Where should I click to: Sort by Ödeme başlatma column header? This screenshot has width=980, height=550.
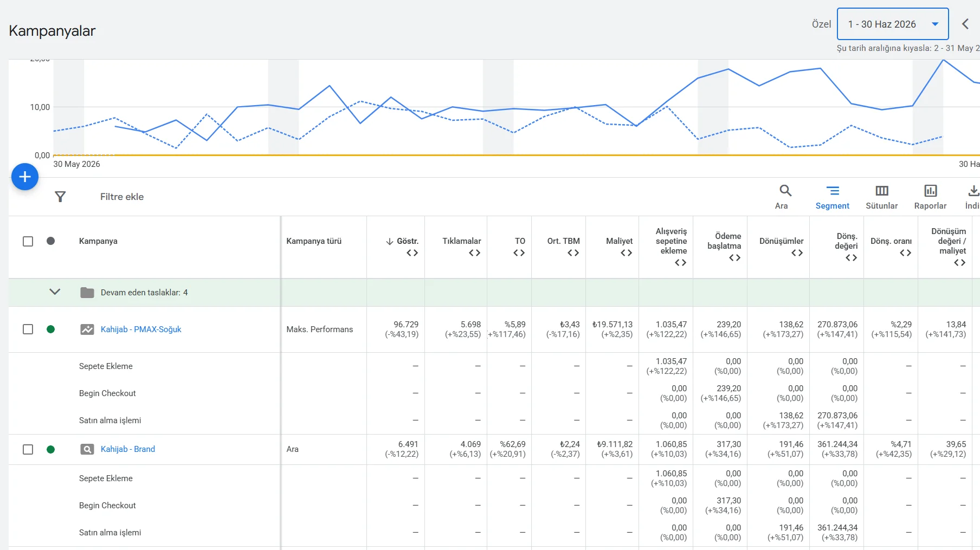coord(724,241)
